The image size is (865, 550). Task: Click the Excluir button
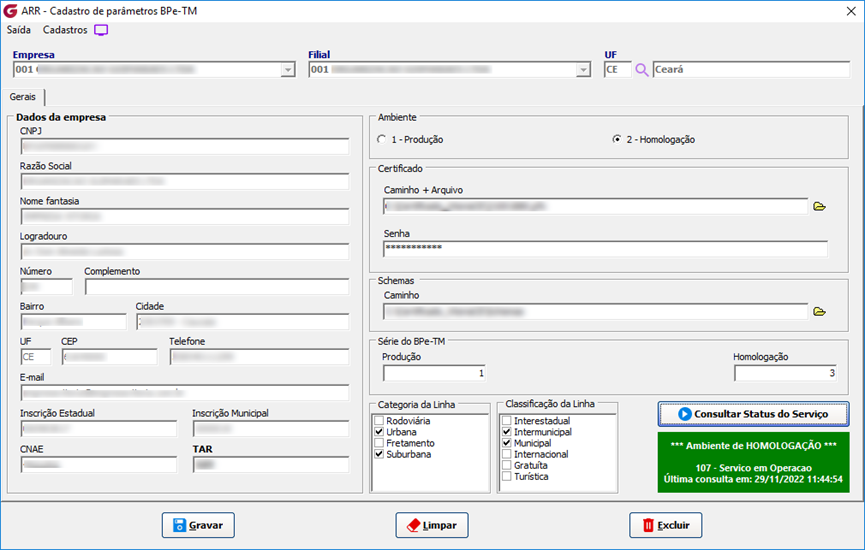point(666,525)
